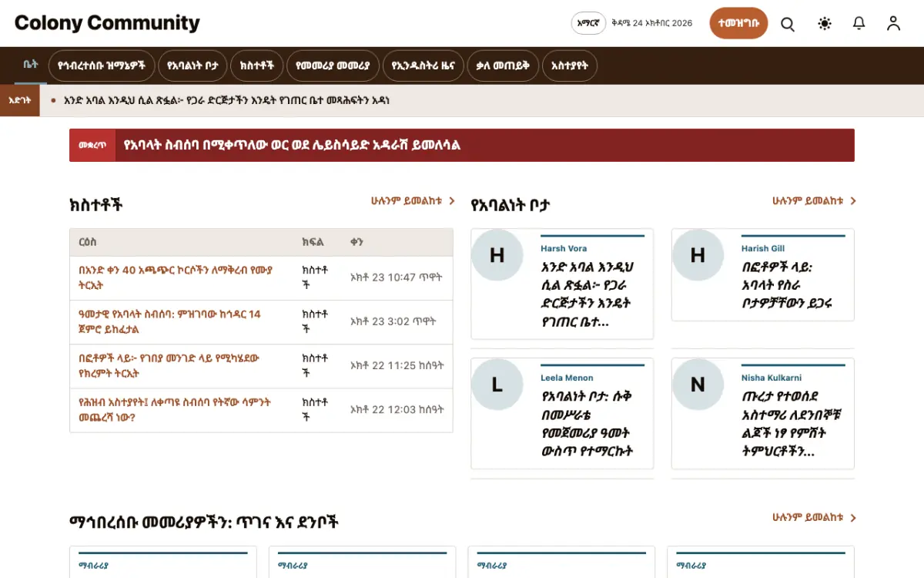Open the red breaking news banner headline
The image size is (924, 578).
tap(292, 145)
